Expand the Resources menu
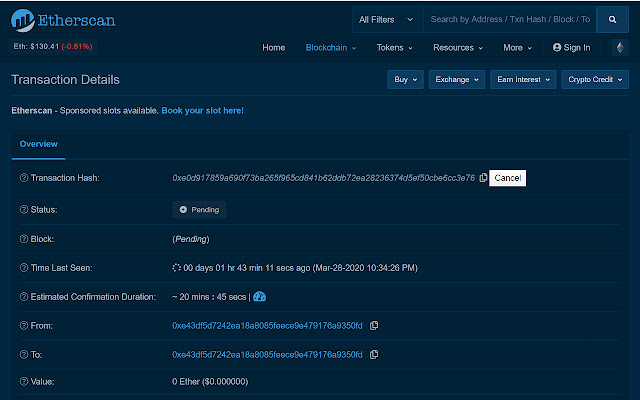The height and width of the screenshot is (400, 640). coord(458,48)
